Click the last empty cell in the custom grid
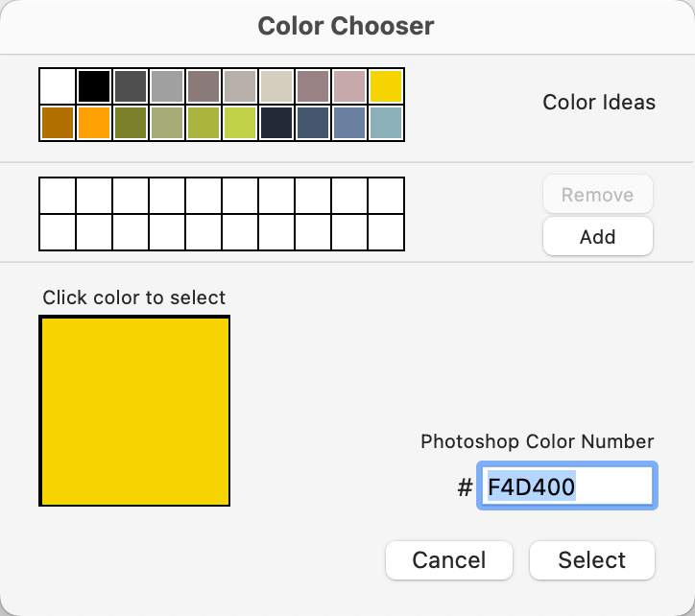The width and height of the screenshot is (695, 616). coord(386,231)
